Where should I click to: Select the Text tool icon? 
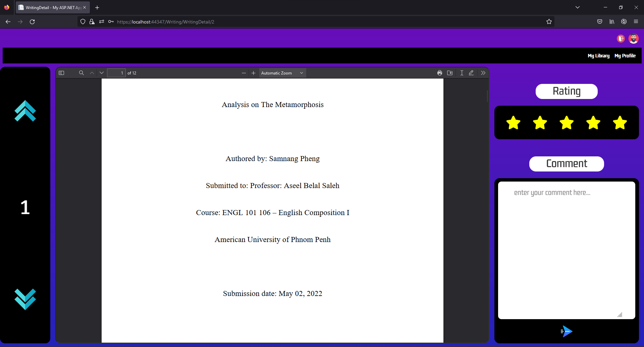[x=462, y=73]
